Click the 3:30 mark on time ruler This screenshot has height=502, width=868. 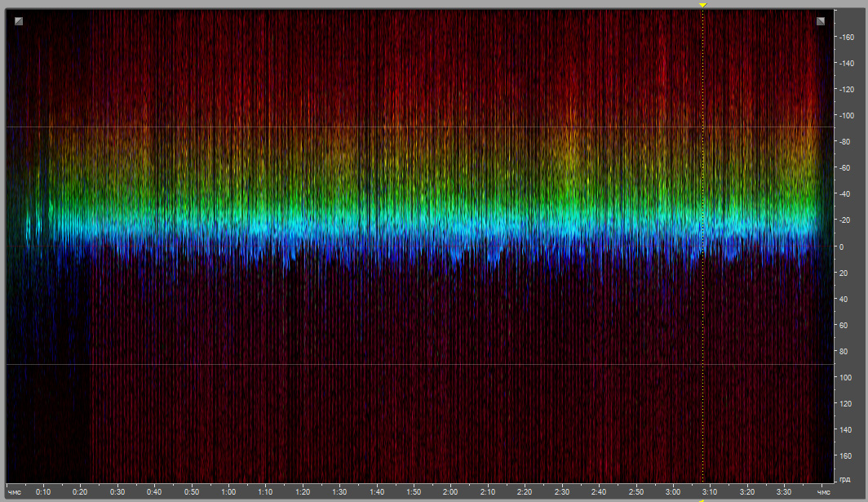783,492
